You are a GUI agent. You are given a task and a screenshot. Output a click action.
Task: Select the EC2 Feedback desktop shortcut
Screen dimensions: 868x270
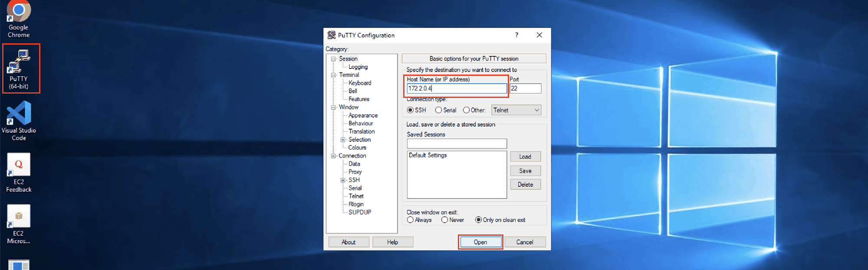tap(19, 172)
